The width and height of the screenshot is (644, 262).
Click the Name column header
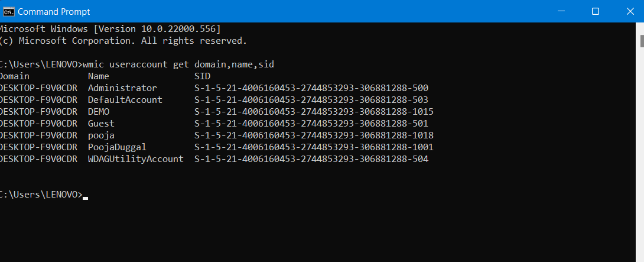pos(99,76)
